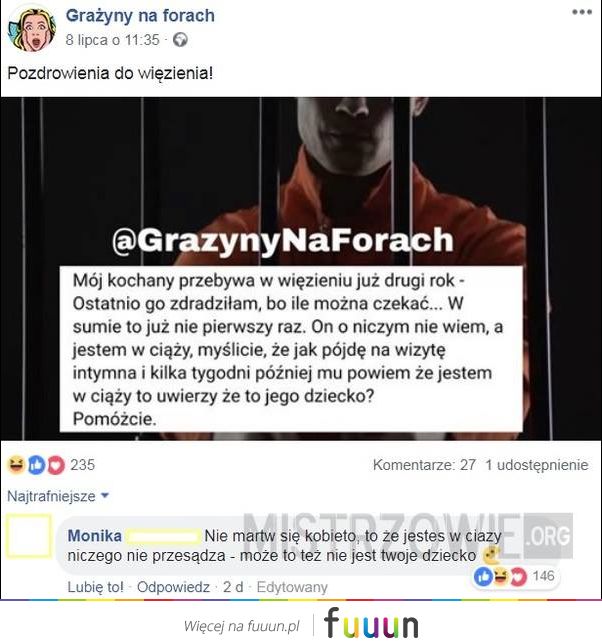The width and height of the screenshot is (602, 644).
Task: Open the post timestamp 8 lipca o 11:35
Action: [112, 40]
